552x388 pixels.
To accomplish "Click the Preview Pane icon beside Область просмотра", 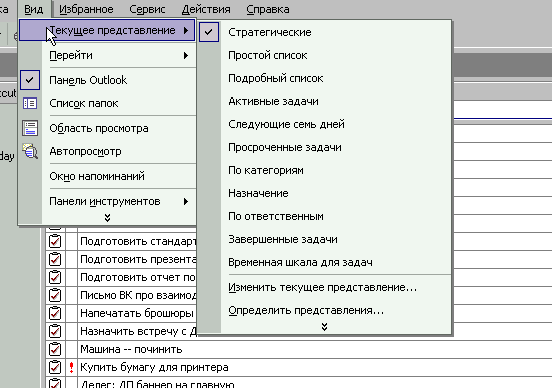I will click(30, 129).
